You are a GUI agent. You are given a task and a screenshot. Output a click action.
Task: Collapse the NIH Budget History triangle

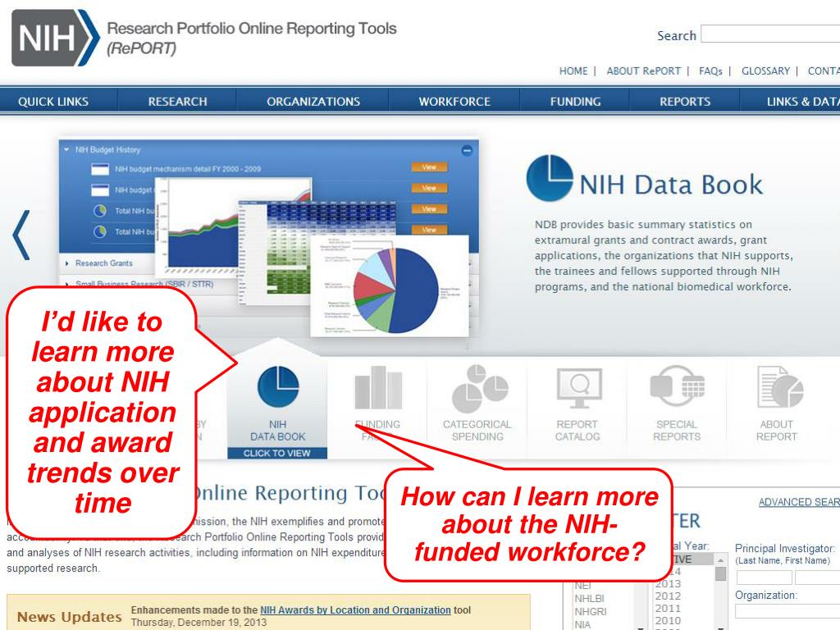66,149
